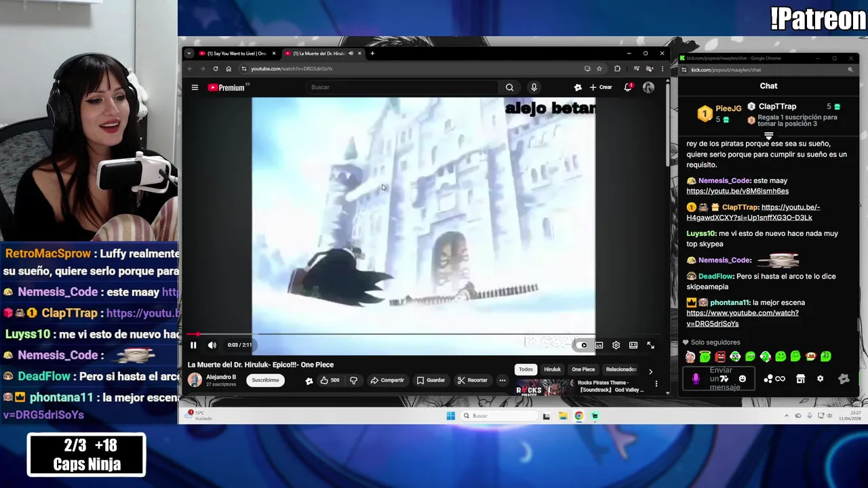The image size is (868, 488).
Task: Open Chrome extensions puzzle icon
Action: tap(617, 68)
